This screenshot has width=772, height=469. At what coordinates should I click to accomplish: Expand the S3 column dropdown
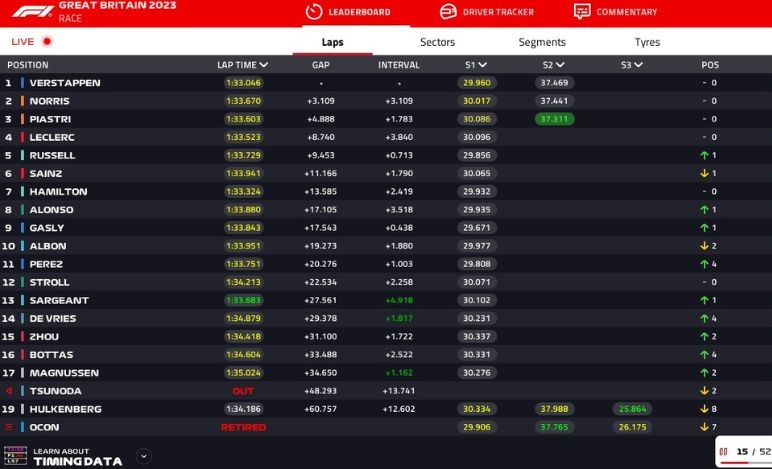pyautogui.click(x=639, y=65)
